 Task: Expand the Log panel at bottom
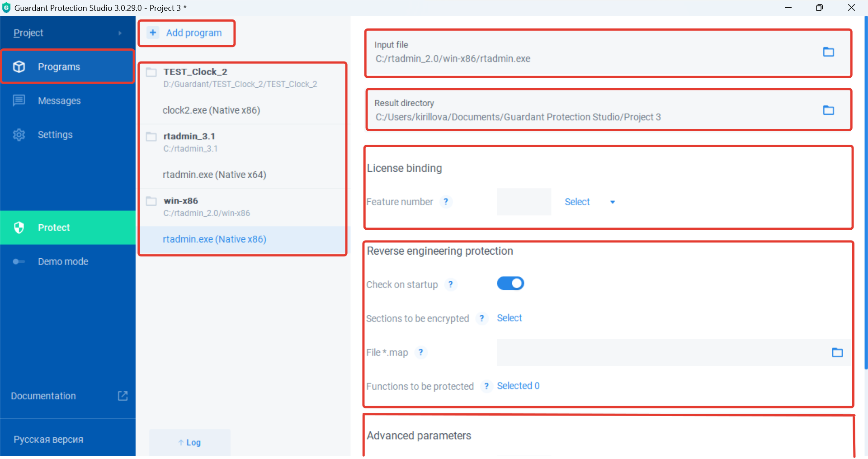[x=189, y=442]
